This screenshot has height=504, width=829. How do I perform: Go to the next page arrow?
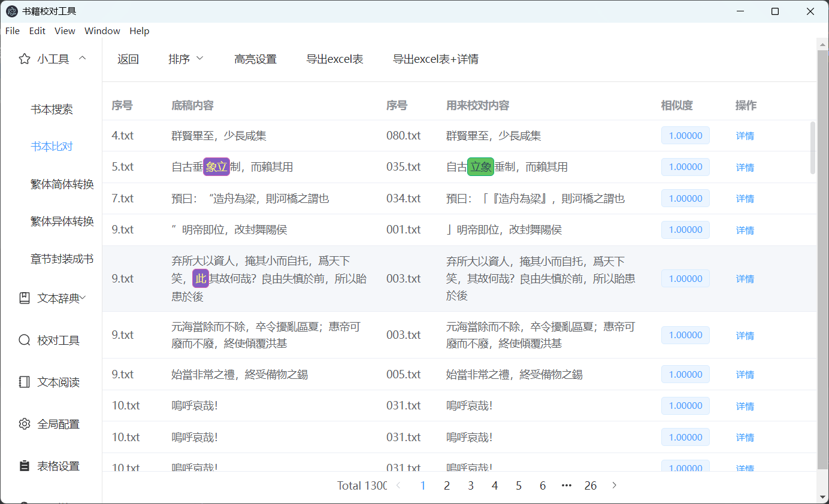(x=614, y=485)
